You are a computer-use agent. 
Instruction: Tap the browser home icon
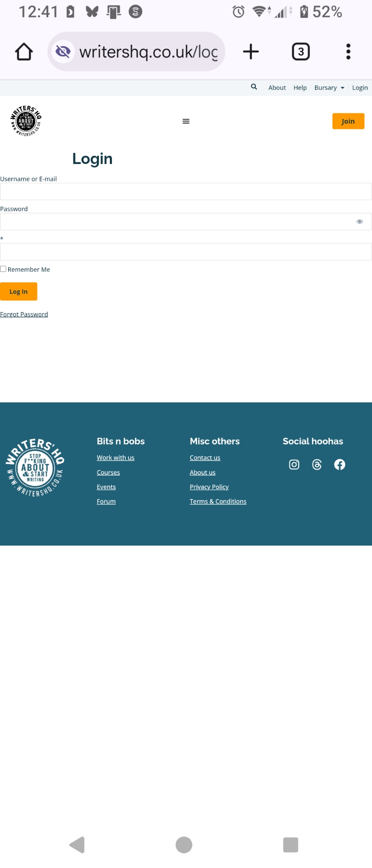pyautogui.click(x=24, y=52)
